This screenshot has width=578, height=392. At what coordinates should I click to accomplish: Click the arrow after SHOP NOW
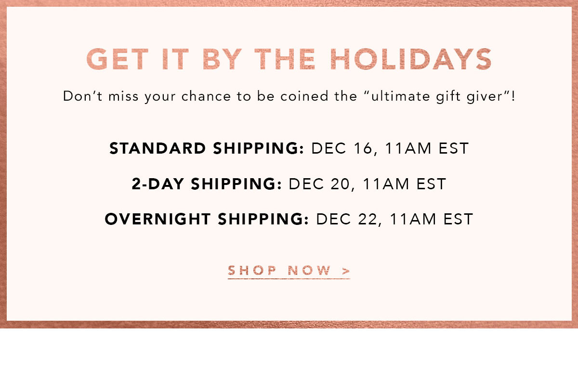click(346, 271)
